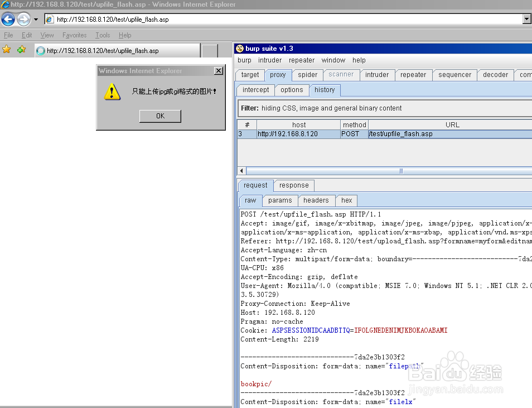The width and height of the screenshot is (532, 408).
Task: Click the history Filter bar
Action: (x=384, y=108)
